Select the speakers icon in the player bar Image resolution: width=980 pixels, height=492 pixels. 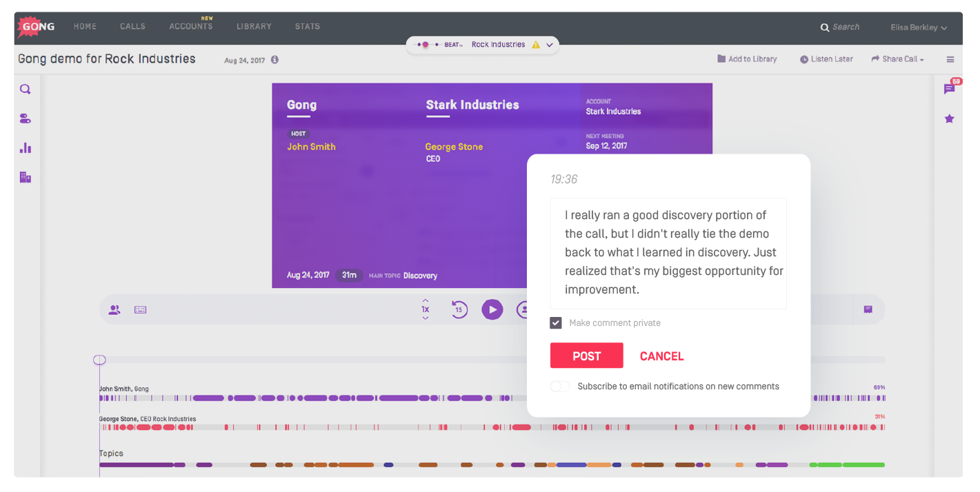(114, 309)
